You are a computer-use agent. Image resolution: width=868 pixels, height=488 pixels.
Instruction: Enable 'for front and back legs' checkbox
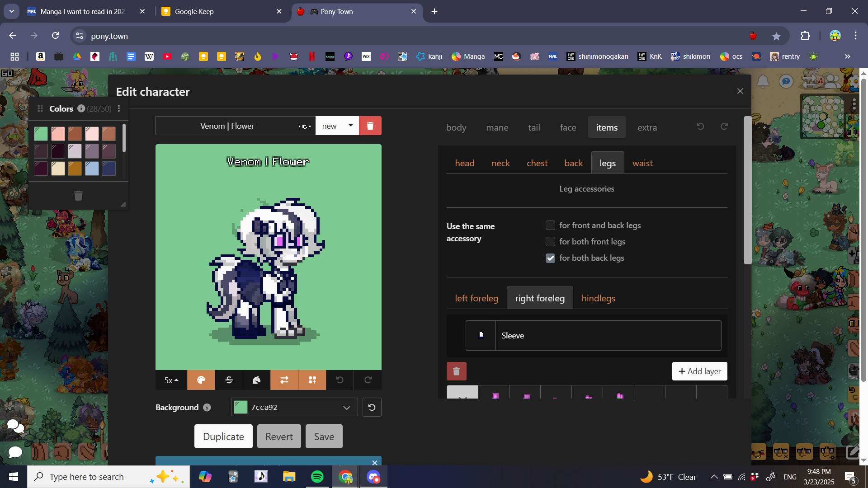click(550, 225)
